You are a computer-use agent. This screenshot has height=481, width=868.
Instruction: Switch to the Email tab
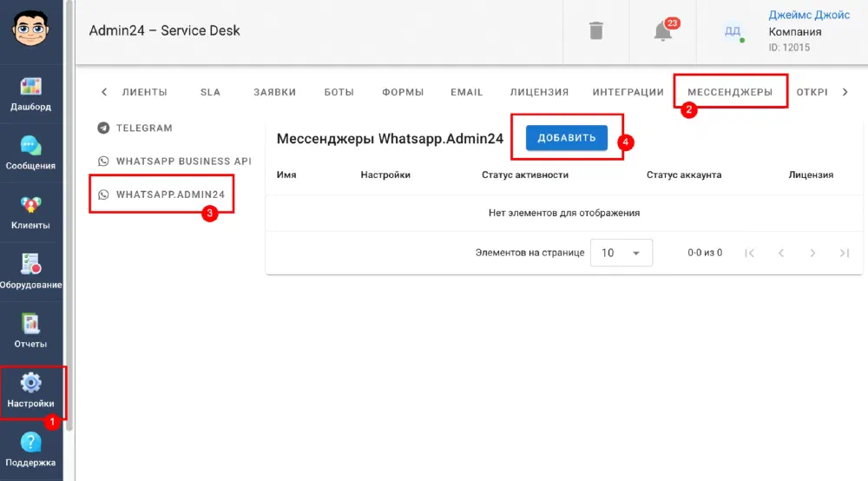click(x=467, y=92)
